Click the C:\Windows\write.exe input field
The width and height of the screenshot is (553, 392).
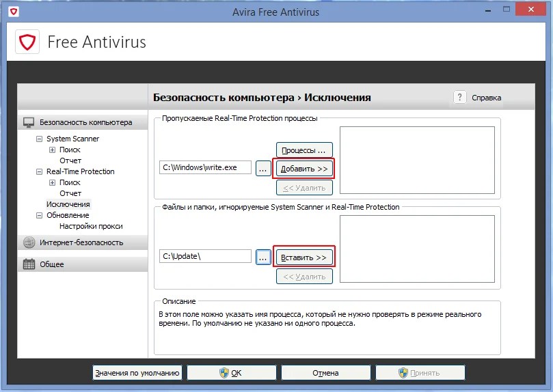pos(205,168)
